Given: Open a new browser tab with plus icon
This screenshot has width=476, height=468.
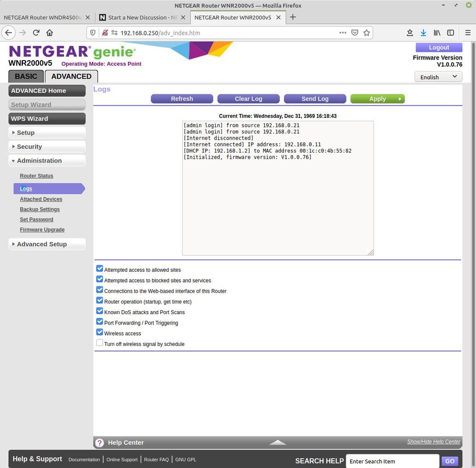Looking at the screenshot, I should pyautogui.click(x=293, y=17).
